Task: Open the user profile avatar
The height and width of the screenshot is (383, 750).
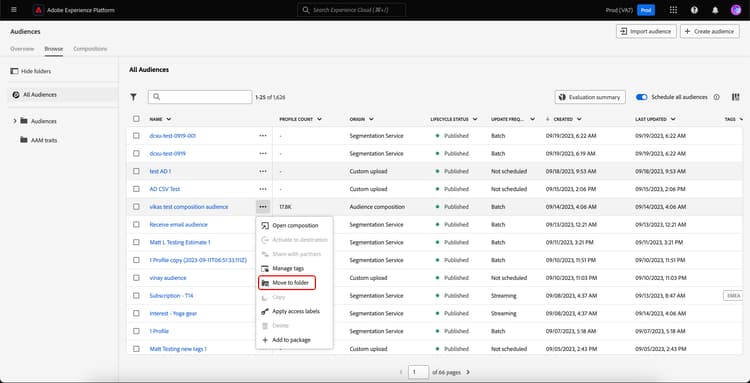Action: (736, 10)
